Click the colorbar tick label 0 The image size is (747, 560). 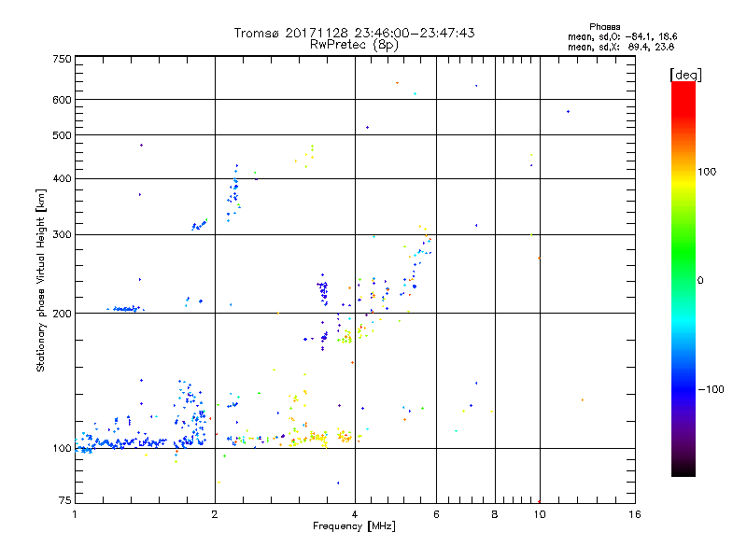pos(700,279)
